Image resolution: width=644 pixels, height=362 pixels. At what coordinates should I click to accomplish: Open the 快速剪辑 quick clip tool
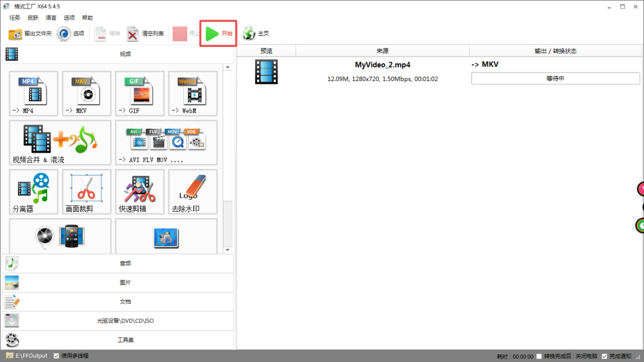tap(140, 192)
